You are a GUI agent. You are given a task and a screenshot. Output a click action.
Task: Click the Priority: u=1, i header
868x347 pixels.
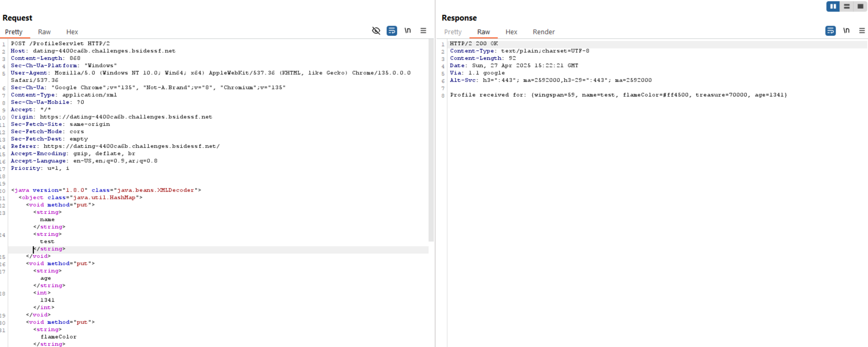[x=40, y=168]
